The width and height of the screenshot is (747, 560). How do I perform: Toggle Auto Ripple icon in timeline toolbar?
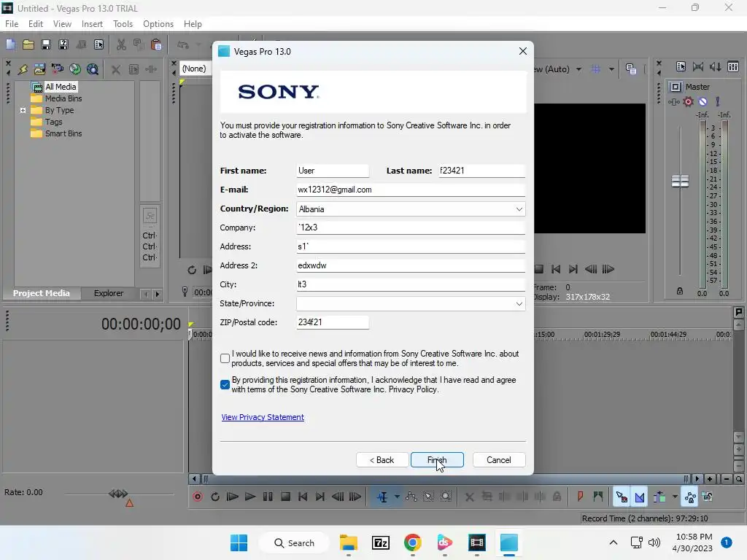pos(659,497)
